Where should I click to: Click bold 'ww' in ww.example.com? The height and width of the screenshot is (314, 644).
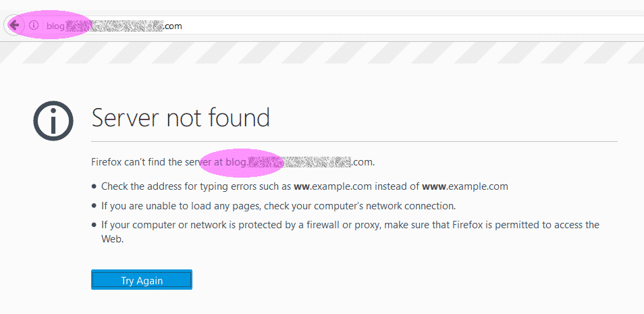tap(302, 186)
